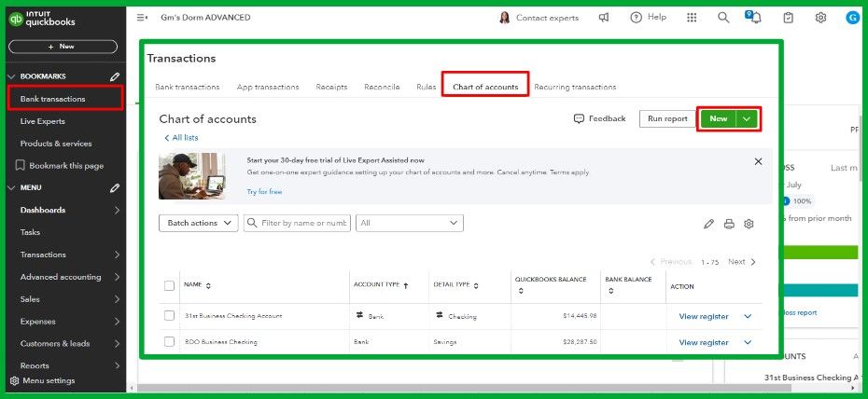Click the print list icon
This screenshot has width=868, height=399.
[x=729, y=224]
